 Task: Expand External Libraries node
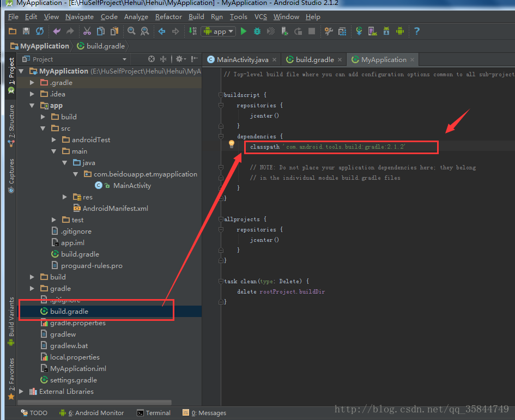(21, 392)
